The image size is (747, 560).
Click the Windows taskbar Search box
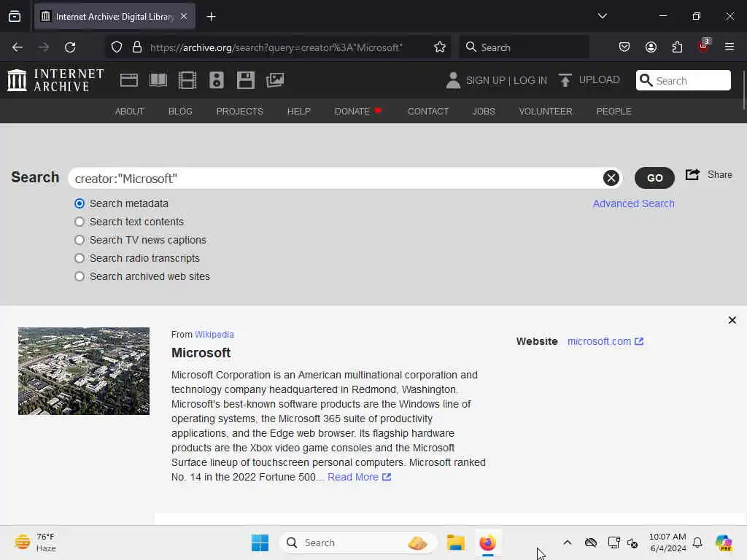pos(358,542)
